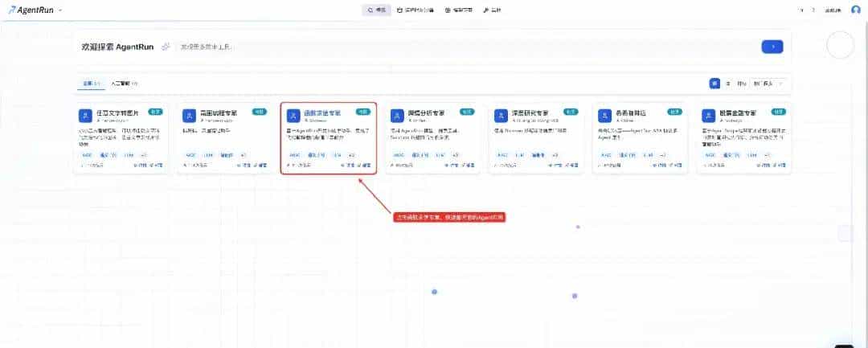This screenshot has width=868, height=348.
Task: Open the 舆情分析专家 card title
Action: click(426, 113)
